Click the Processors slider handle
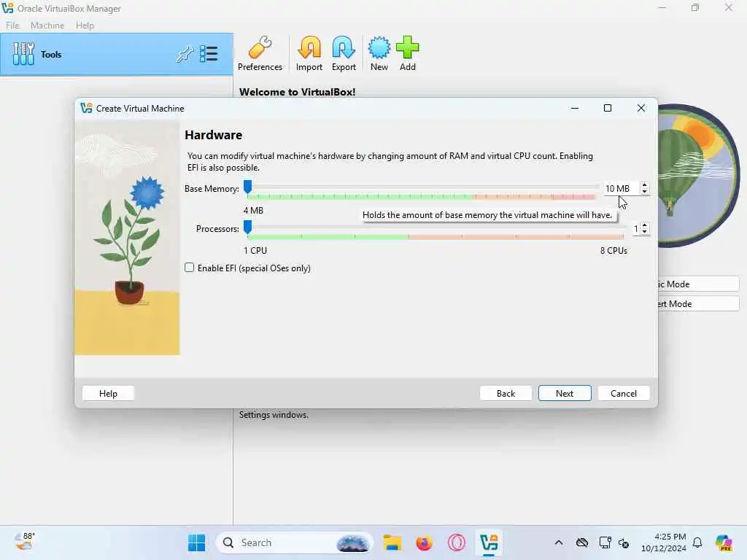 pos(247,227)
